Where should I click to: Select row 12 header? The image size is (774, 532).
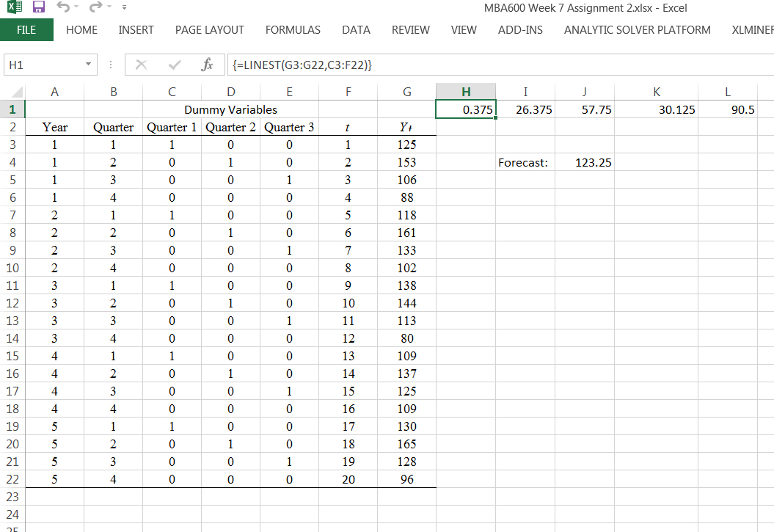point(12,303)
